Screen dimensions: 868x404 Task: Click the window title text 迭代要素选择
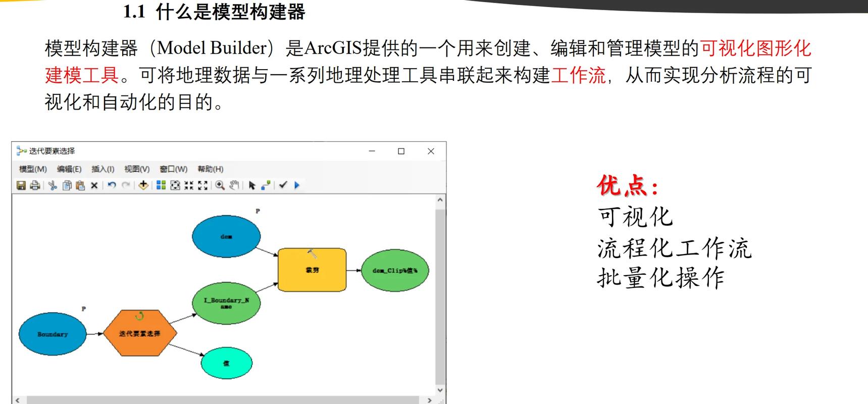[52, 151]
